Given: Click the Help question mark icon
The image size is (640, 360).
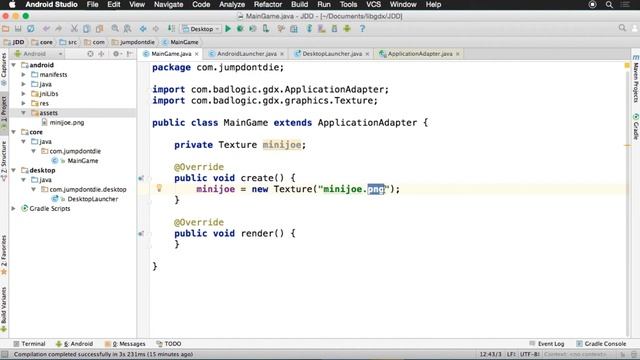Looking at the screenshot, I should [362, 29].
